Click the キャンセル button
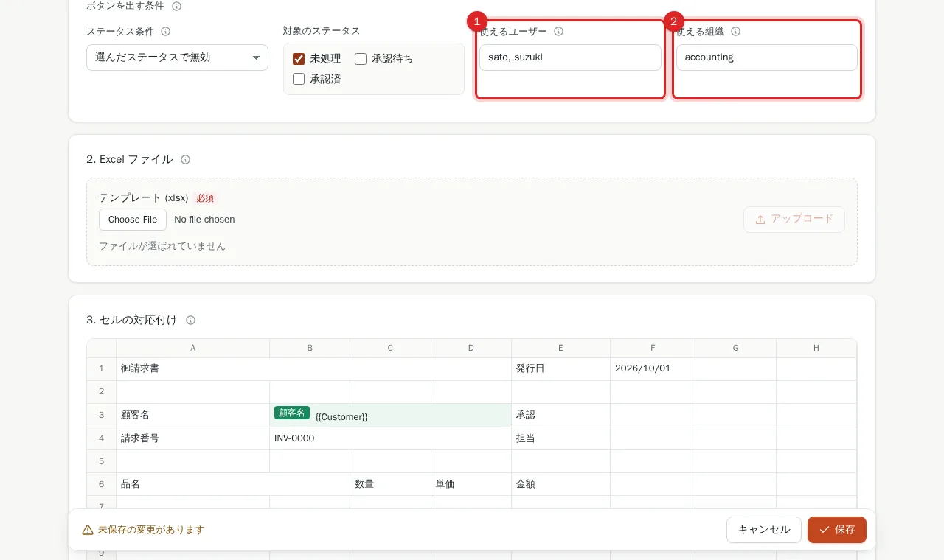The image size is (944, 560). point(764,530)
